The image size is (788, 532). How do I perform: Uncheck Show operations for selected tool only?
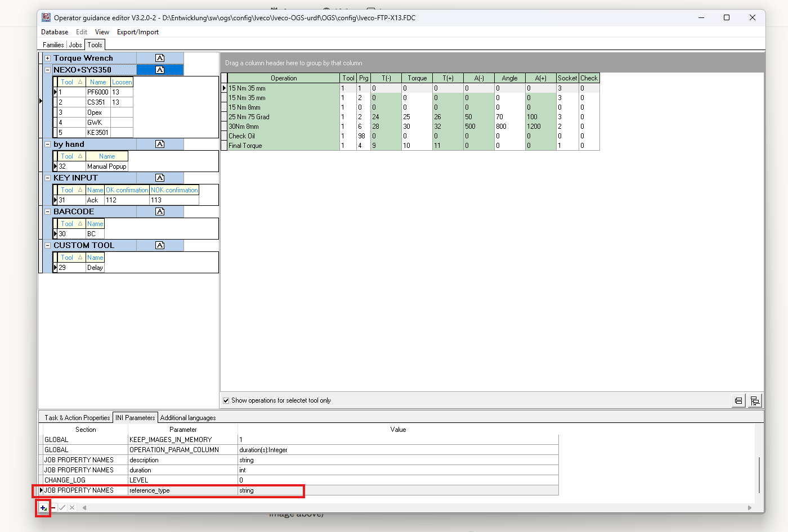(226, 400)
